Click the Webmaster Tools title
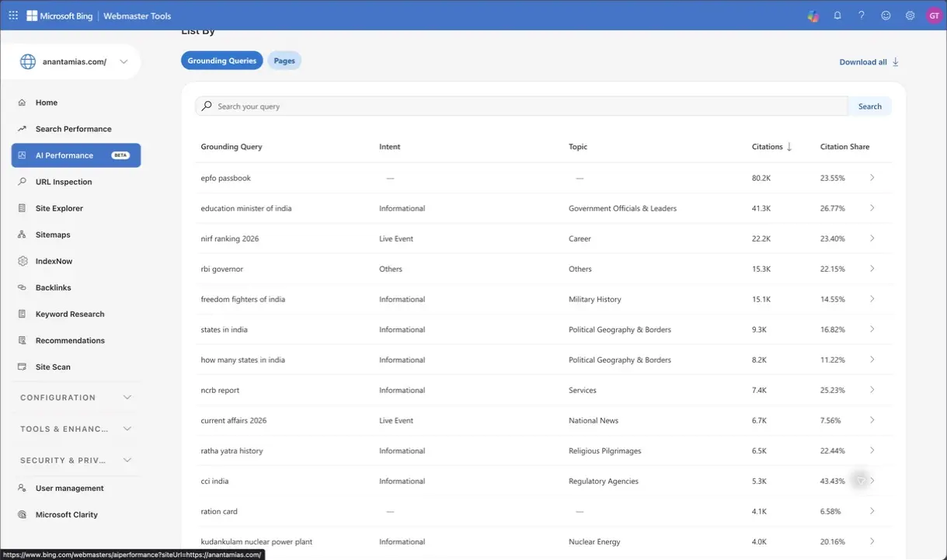 (x=138, y=16)
